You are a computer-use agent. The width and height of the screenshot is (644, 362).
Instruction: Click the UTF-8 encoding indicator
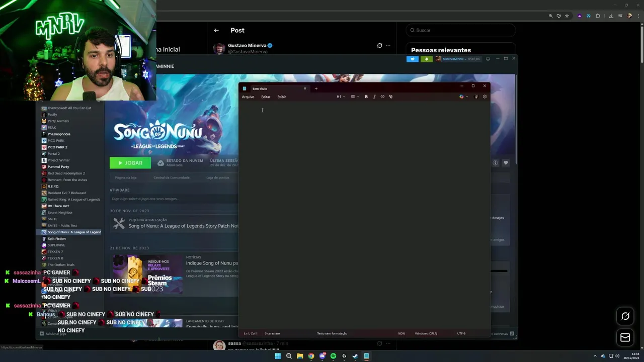[461, 333]
